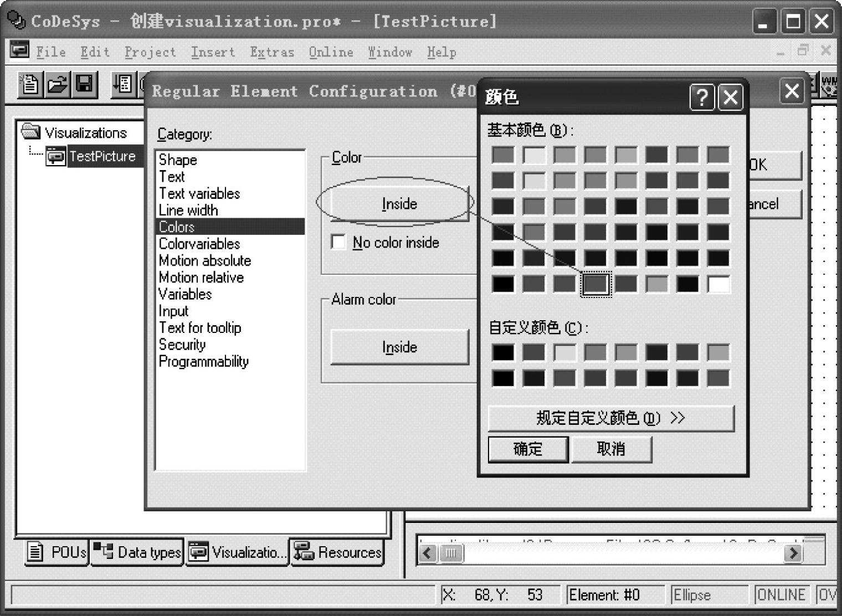
Task: Switch to the Visualizations tab
Action: pyautogui.click(x=238, y=552)
